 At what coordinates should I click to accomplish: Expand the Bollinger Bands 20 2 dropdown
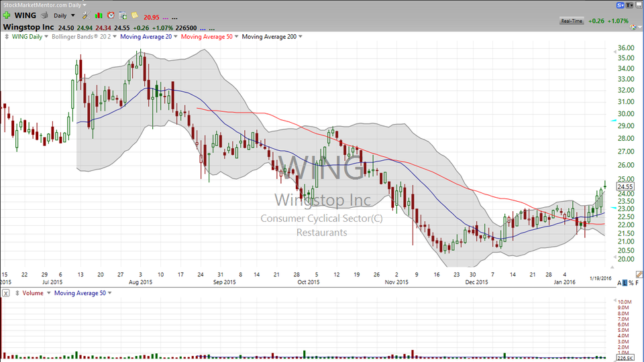pos(115,36)
